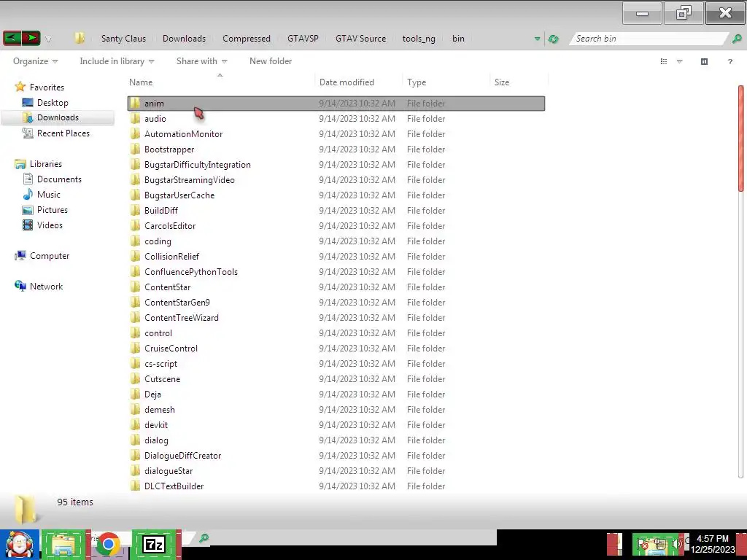Viewport: 747px width, 560px height.
Task: Open address bar history dropdown arrow
Action: [537, 39]
